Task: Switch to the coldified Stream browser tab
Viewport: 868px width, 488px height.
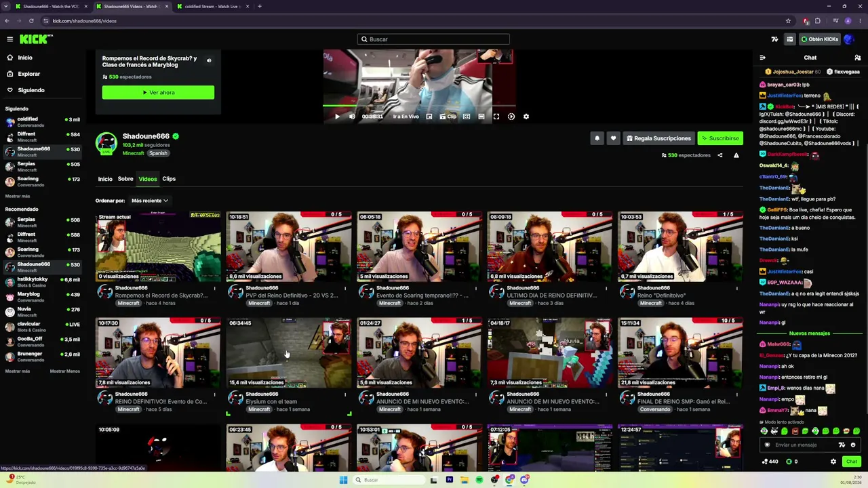Action: [213, 6]
